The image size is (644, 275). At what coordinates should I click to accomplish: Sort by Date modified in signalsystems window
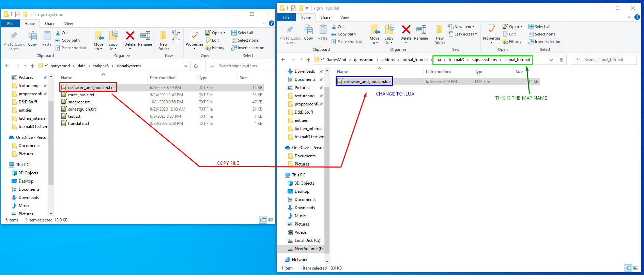pyautogui.click(x=163, y=78)
